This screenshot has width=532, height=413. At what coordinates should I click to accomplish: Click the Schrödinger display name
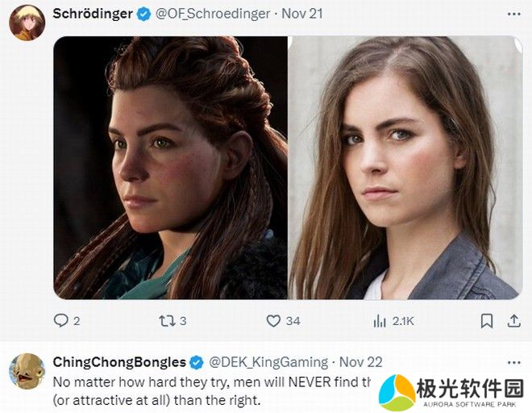pos(92,13)
